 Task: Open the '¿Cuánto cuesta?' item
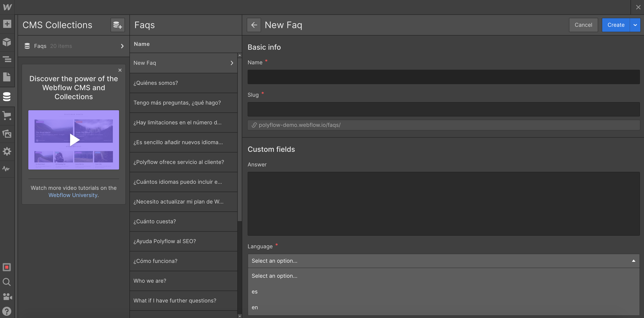coord(184,222)
